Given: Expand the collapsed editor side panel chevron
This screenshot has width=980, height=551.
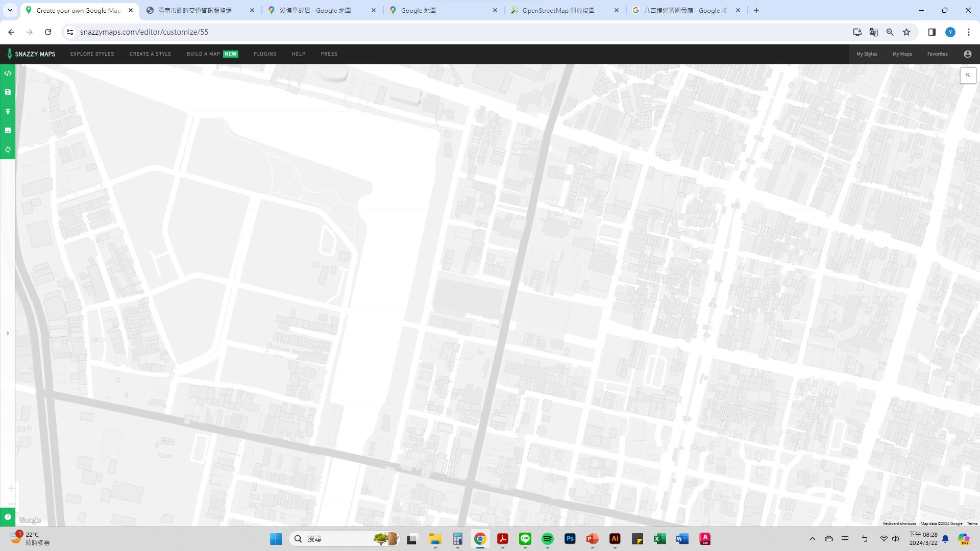Looking at the screenshot, I should [x=8, y=333].
